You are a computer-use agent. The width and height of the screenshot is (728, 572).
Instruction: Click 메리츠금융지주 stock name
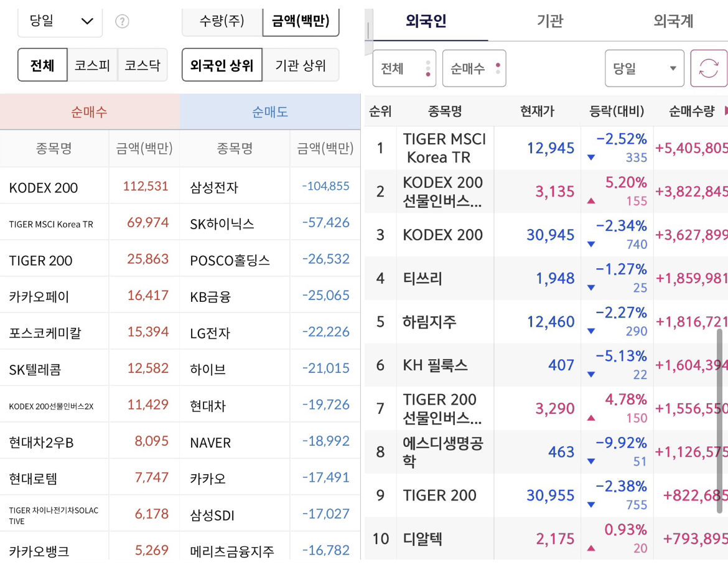(x=231, y=551)
